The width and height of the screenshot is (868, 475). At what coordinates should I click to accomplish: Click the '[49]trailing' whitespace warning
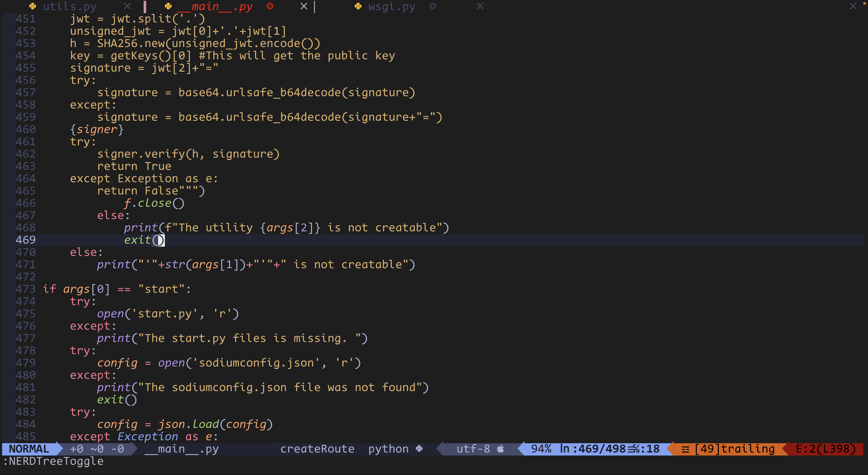click(734, 449)
